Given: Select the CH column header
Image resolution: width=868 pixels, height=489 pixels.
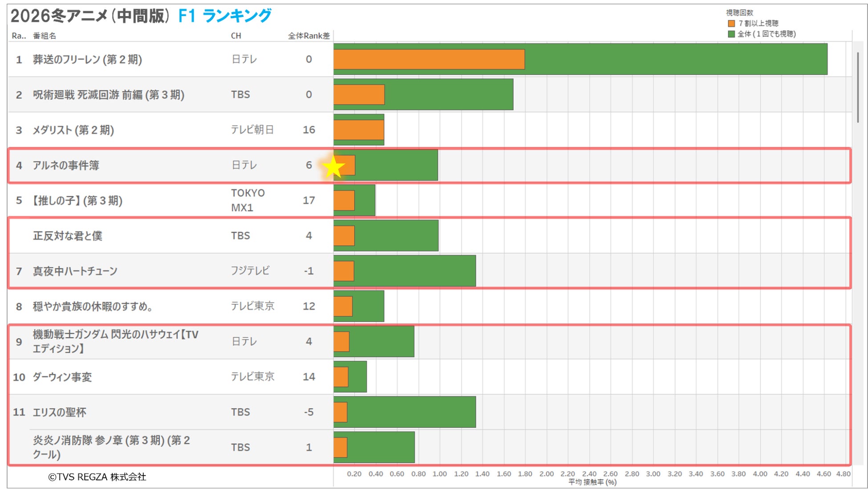Looking at the screenshot, I should pyautogui.click(x=236, y=36).
